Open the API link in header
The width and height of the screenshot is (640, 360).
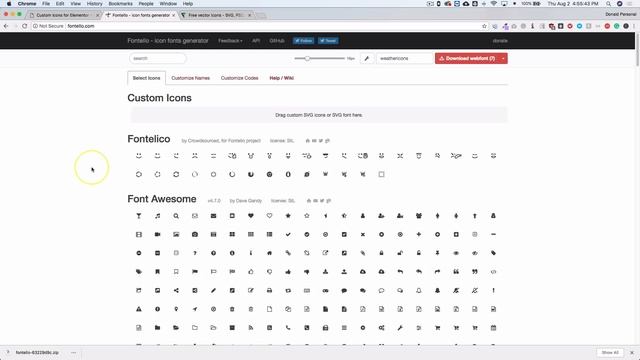point(256,41)
